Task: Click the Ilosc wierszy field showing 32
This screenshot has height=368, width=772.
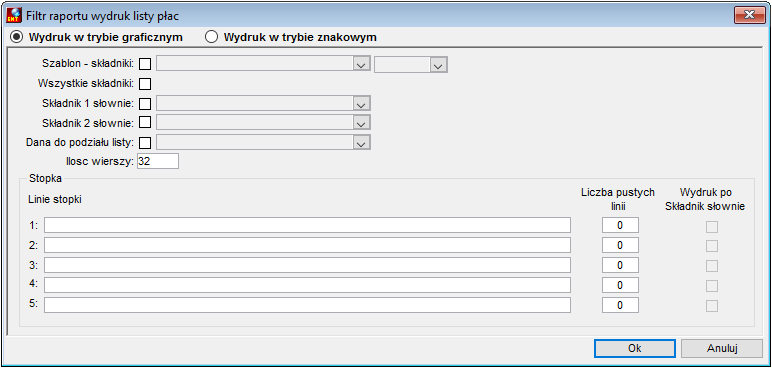Action: pos(158,161)
